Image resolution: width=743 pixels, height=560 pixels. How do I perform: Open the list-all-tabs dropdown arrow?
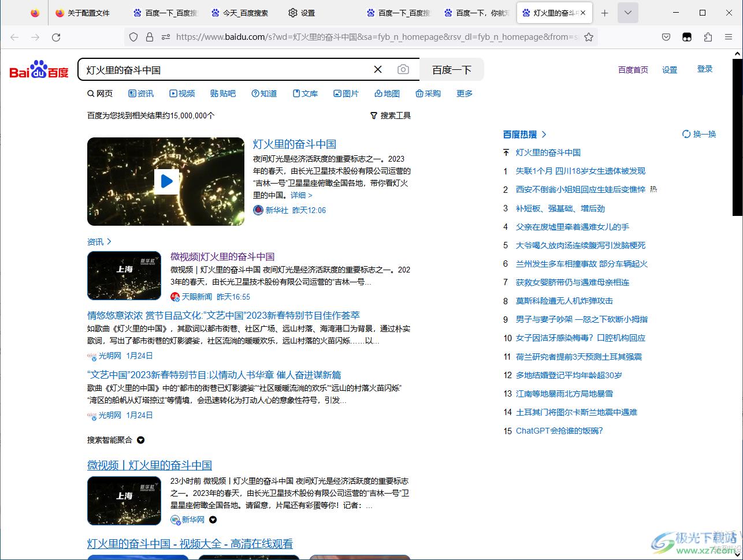click(x=628, y=13)
